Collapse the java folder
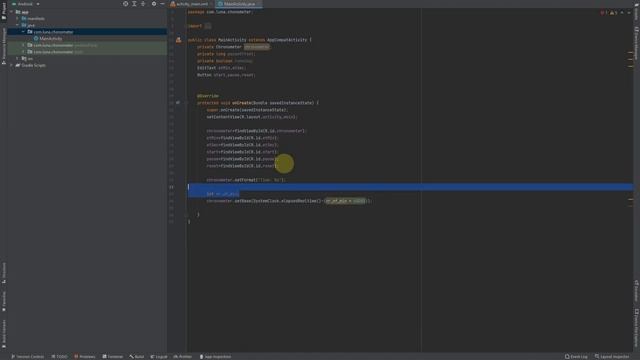640x360 pixels. (x=18, y=25)
